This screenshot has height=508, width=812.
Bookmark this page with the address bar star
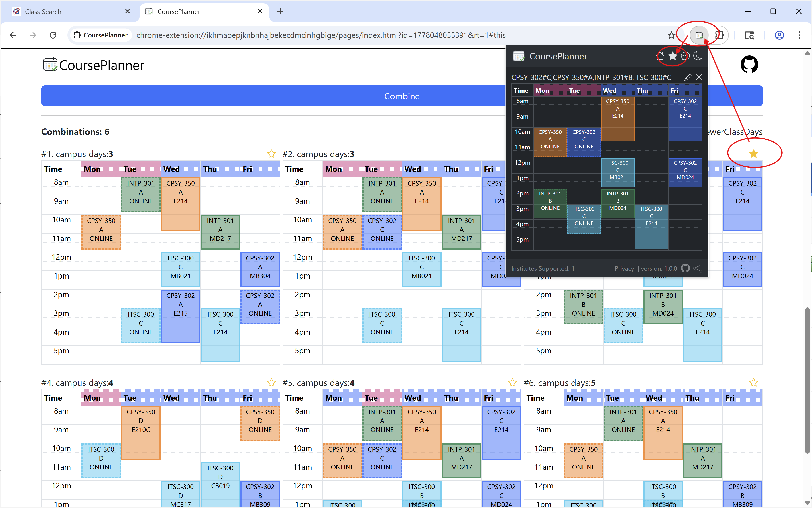coord(671,35)
